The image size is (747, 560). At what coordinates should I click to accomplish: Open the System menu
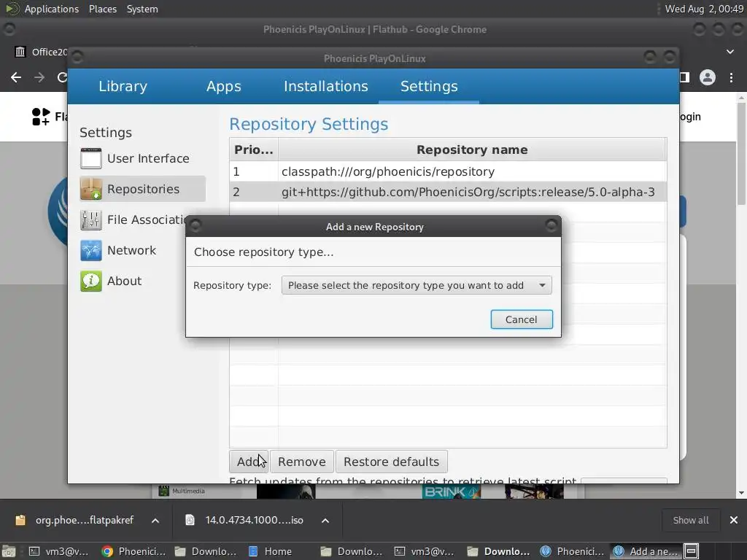click(x=142, y=9)
